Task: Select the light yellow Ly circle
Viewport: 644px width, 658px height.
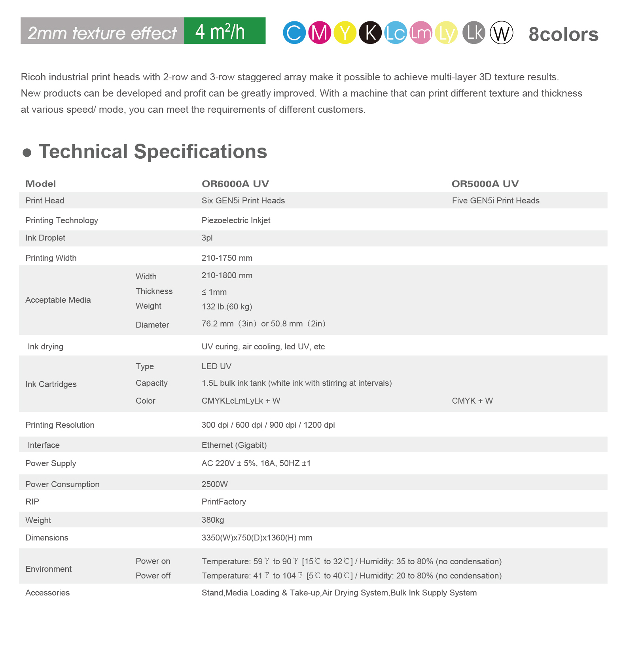Action: 446,32
